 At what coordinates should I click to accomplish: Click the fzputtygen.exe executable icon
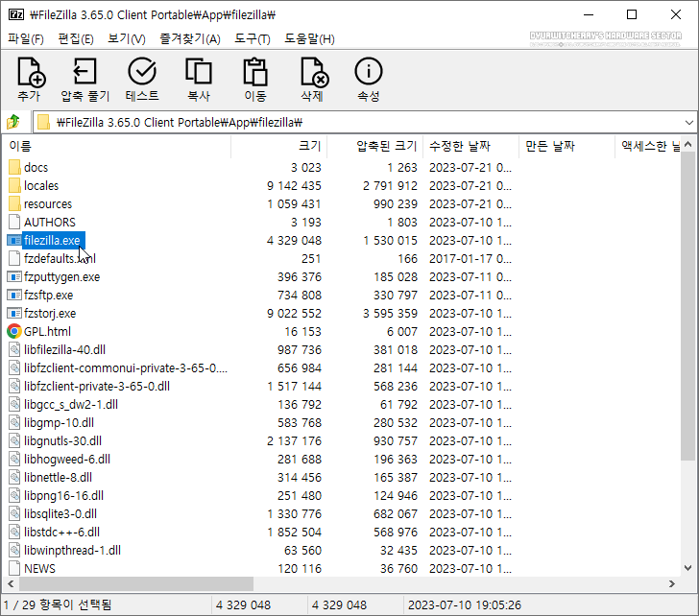pyautogui.click(x=14, y=277)
